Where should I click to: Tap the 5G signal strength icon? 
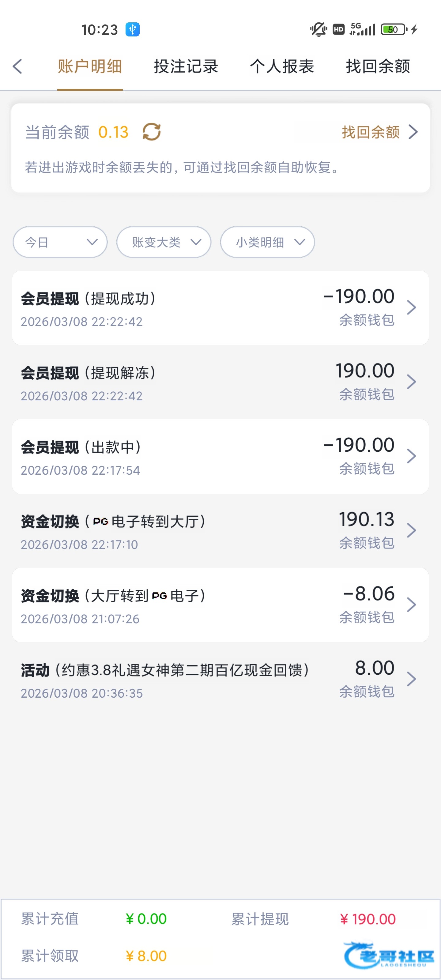click(x=362, y=29)
